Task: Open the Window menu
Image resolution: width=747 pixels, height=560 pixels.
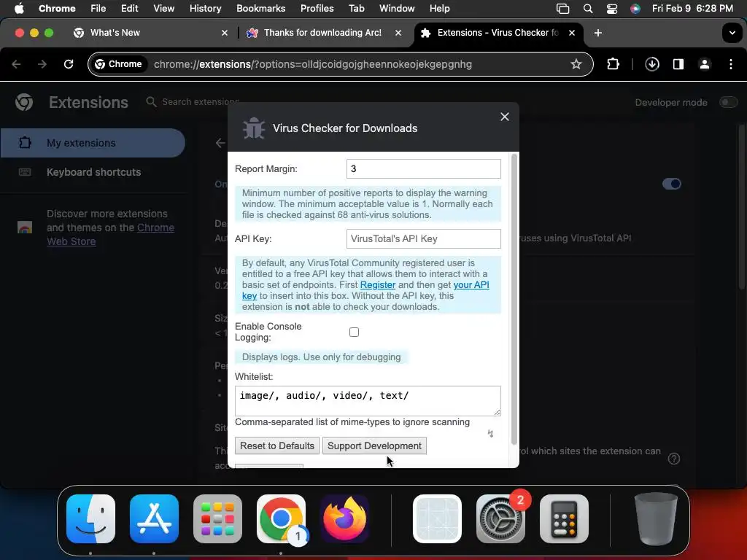Action: point(397,9)
